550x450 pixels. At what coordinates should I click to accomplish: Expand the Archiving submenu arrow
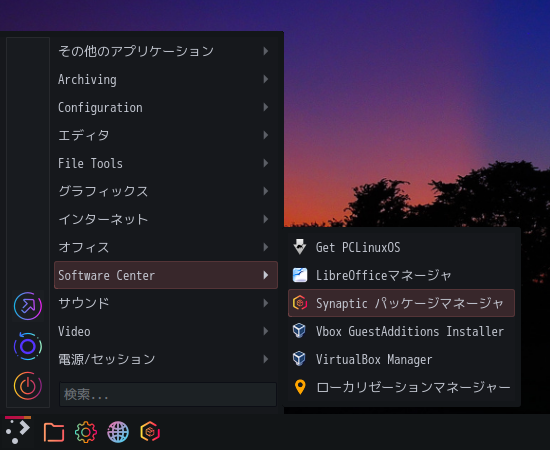point(266,79)
